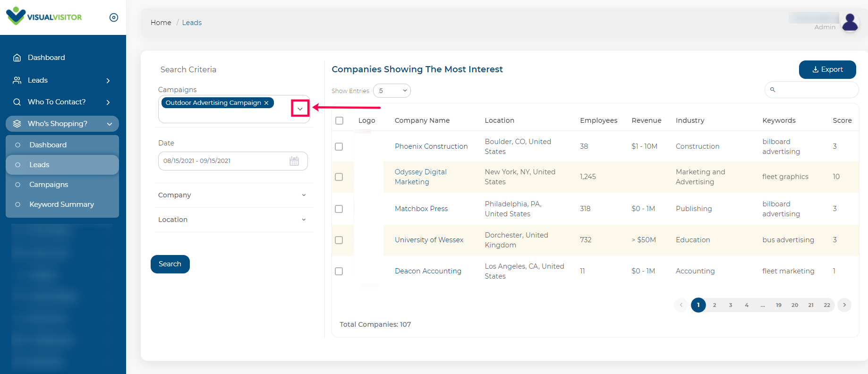Go to page 2 in pagination
This screenshot has height=374, width=868.
tap(715, 305)
